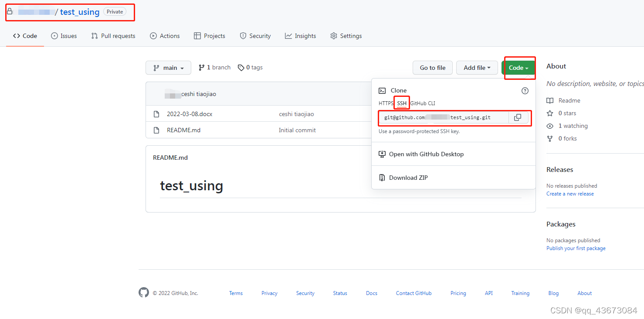
Task: Open the Pull requests tab
Action: pyautogui.click(x=113, y=36)
